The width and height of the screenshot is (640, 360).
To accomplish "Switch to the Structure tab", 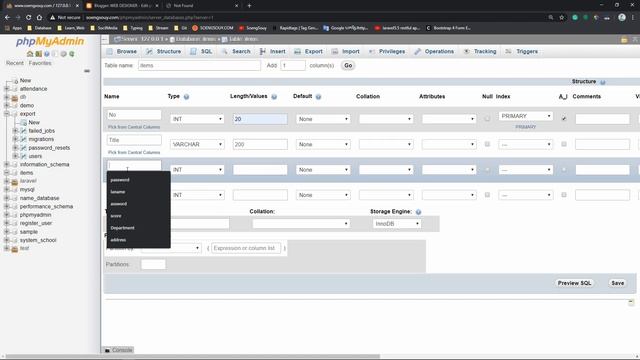I will click(164, 51).
